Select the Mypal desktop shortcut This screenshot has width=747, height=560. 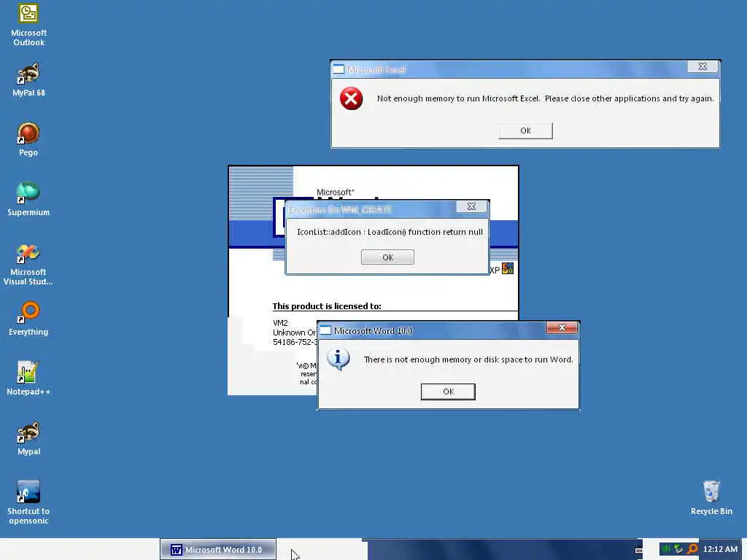pos(28,438)
